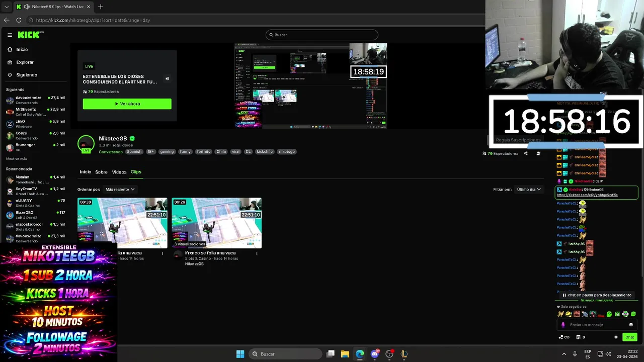Switch to the Videos tab

point(119,172)
